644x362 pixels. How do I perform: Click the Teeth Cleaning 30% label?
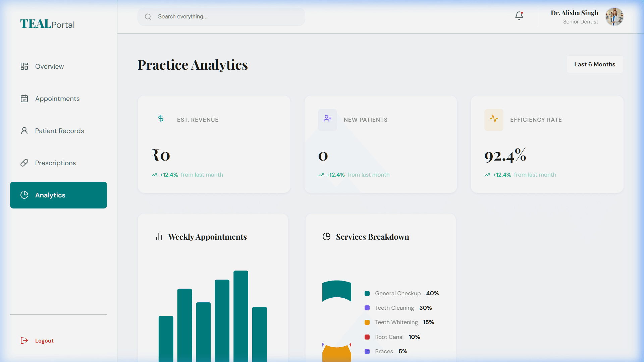(x=404, y=308)
